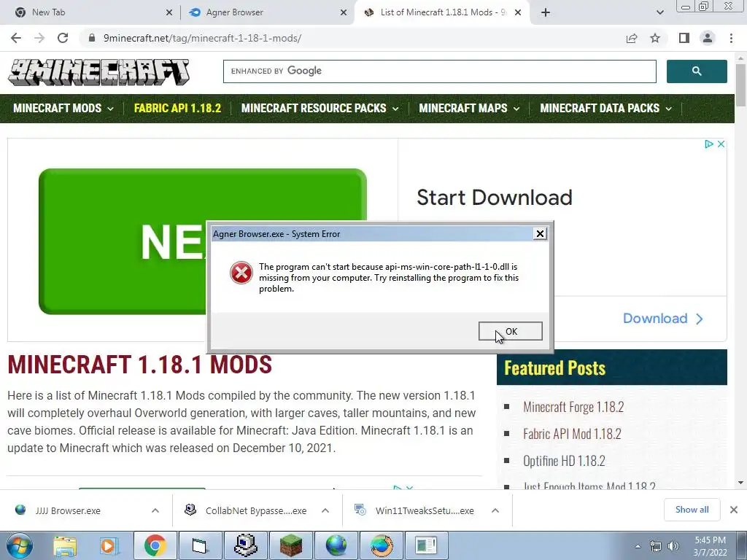Open the Optifine HD 1.18.2 link
This screenshot has height=560, width=747.
pyautogui.click(x=564, y=461)
